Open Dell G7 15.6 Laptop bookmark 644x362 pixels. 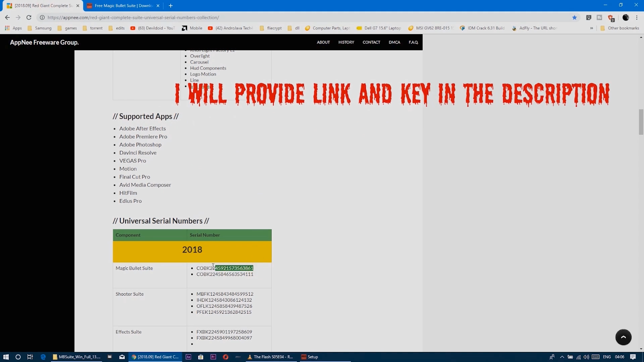379,28
